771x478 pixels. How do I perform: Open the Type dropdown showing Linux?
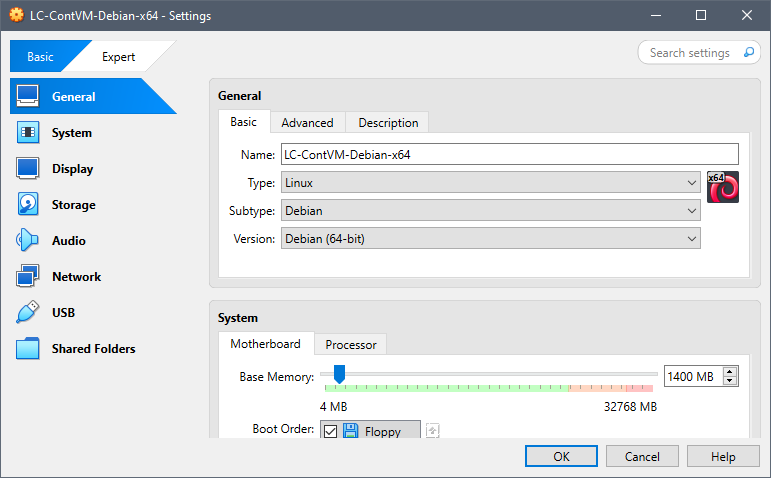(491, 182)
